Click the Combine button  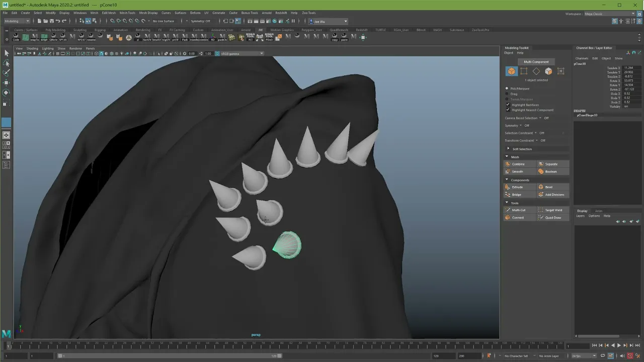520,164
